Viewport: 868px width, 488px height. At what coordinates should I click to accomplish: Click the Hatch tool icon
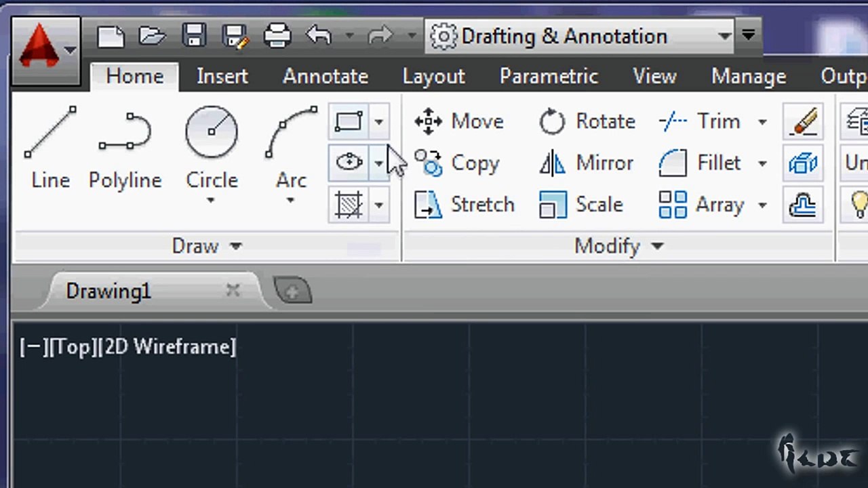pyautogui.click(x=349, y=205)
